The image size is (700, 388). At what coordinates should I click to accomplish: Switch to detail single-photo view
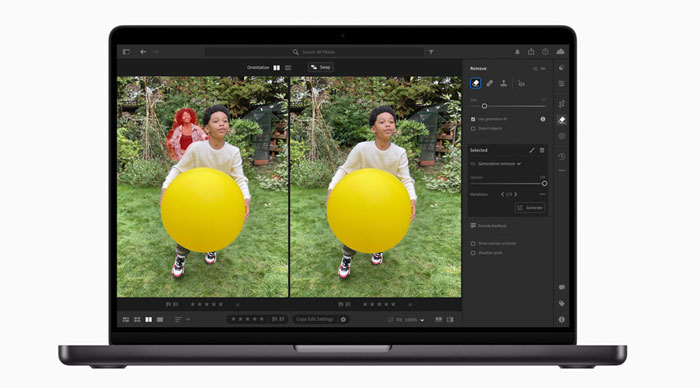[x=160, y=320]
